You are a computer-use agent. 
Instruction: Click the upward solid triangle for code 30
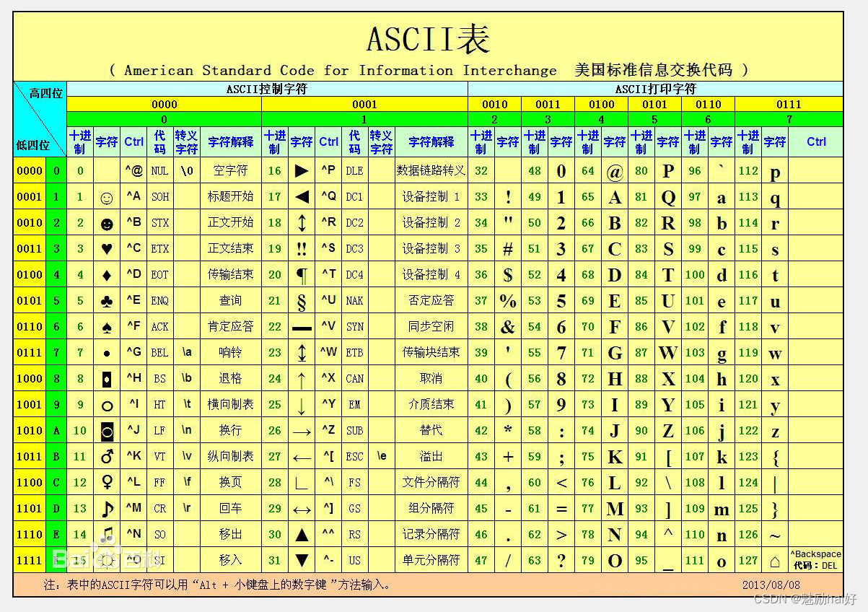tap(302, 535)
